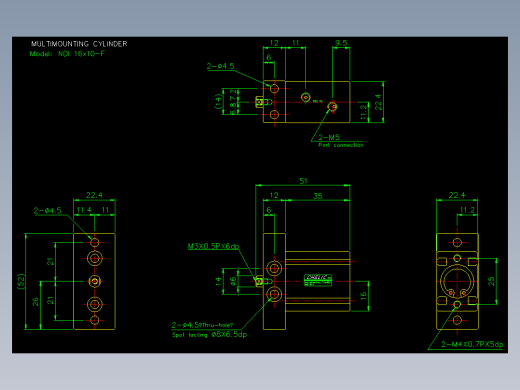The height and width of the screenshot is (390, 520).
Task: Select the Model: NDI 16x10-F label
Action: [67, 54]
